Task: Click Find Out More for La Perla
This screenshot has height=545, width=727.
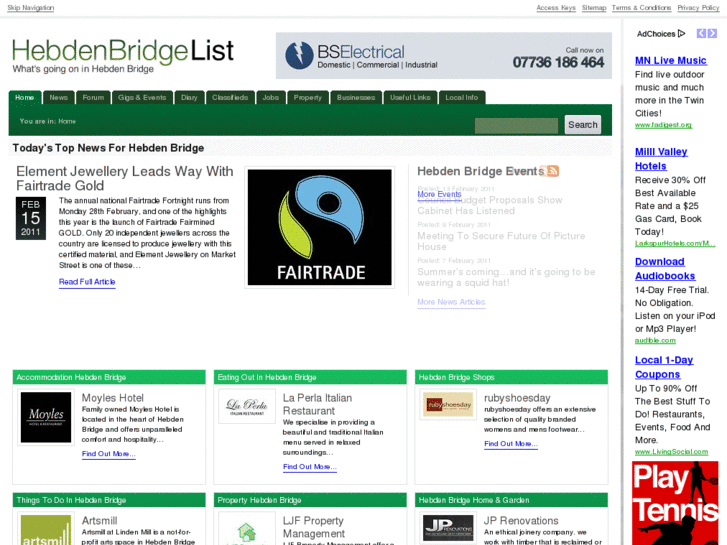Action: [x=310, y=467]
